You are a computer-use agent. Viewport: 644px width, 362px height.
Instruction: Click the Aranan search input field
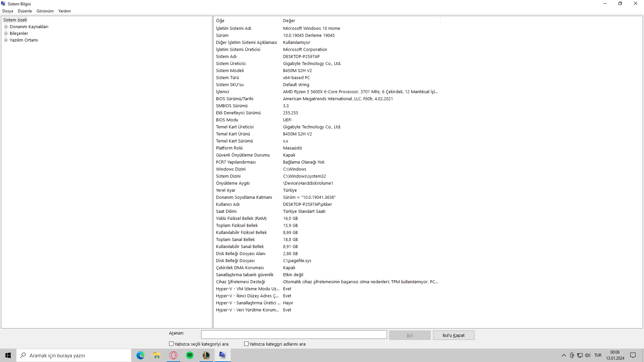294,335
